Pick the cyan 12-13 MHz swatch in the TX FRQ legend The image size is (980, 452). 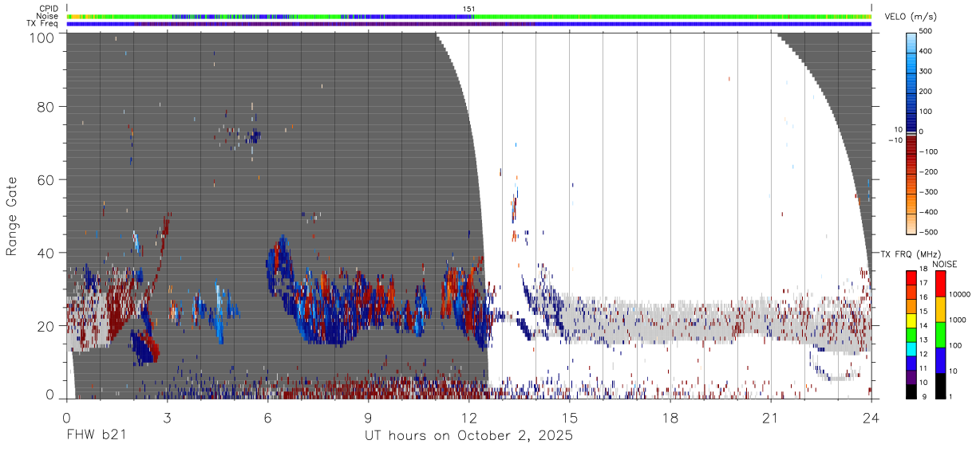(911, 349)
